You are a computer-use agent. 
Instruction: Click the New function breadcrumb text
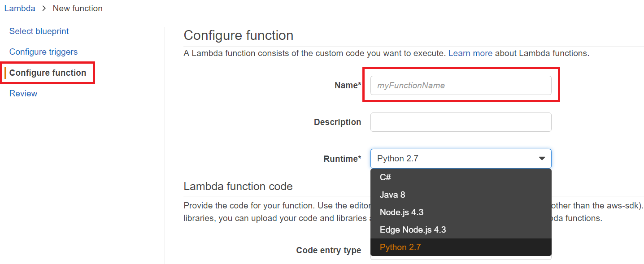pos(77,8)
